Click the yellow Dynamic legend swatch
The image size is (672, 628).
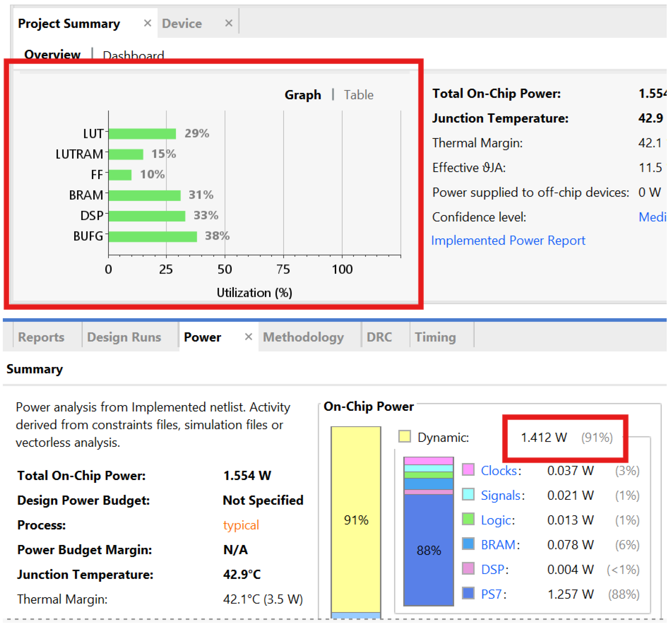(405, 436)
